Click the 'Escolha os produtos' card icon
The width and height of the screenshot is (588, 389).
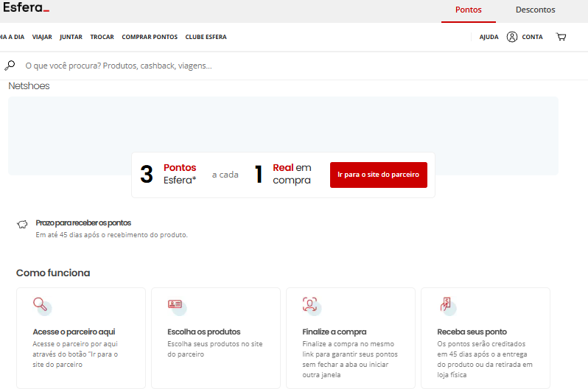tap(175, 304)
